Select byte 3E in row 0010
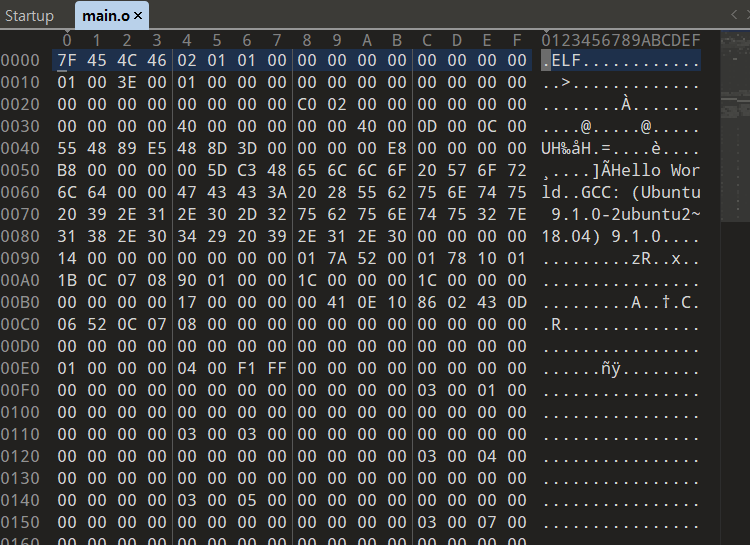The height and width of the screenshot is (545, 750). pos(127,82)
